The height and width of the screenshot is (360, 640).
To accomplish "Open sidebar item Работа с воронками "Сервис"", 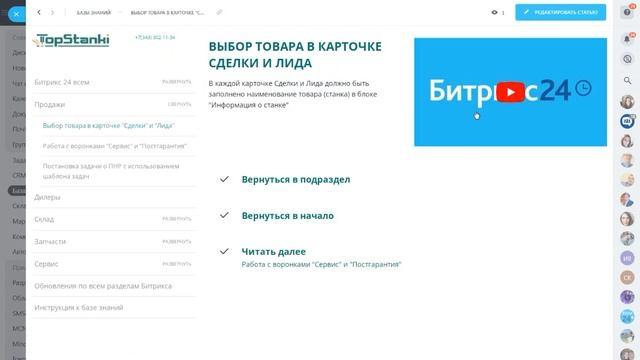I will 115,146.
